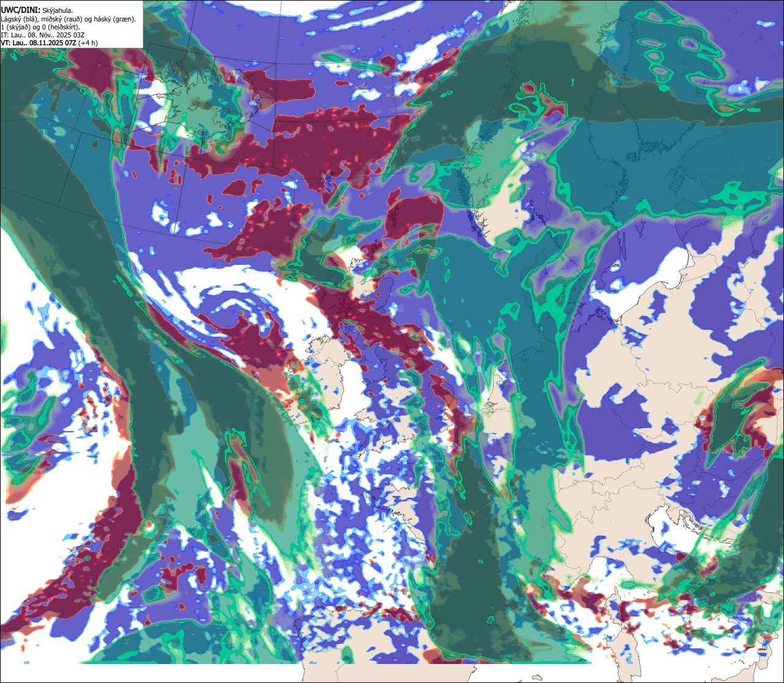This screenshot has height=683, width=784.
Task: Click the 'VT: Lau.. 08.11.2025 07Z (+4 h)' line
Action: pos(49,43)
